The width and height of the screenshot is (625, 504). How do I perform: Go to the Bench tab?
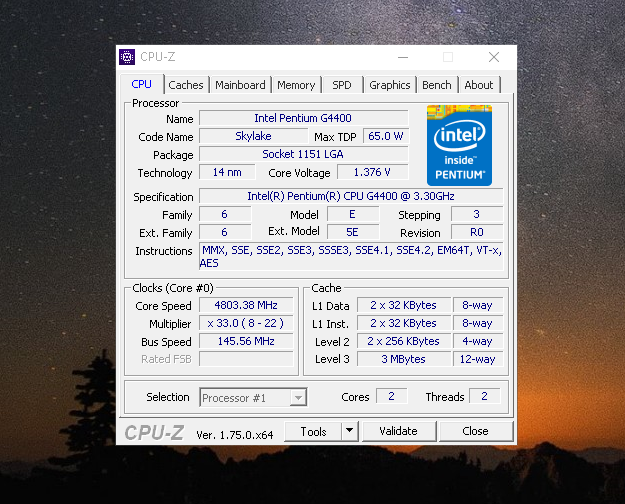(437, 85)
